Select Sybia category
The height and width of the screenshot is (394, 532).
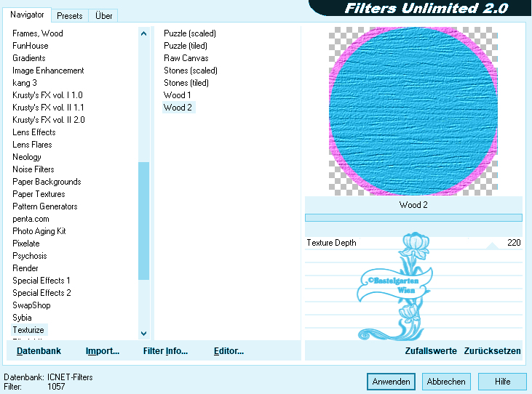point(22,318)
